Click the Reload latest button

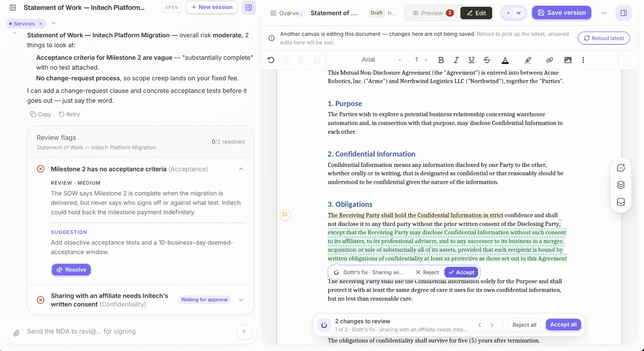pyautogui.click(x=604, y=38)
